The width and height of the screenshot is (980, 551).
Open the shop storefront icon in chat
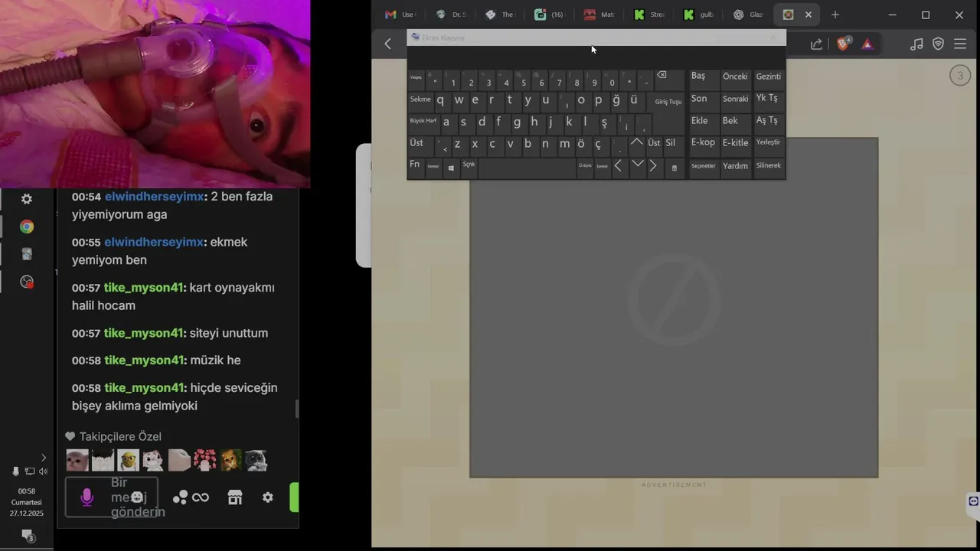click(x=235, y=497)
